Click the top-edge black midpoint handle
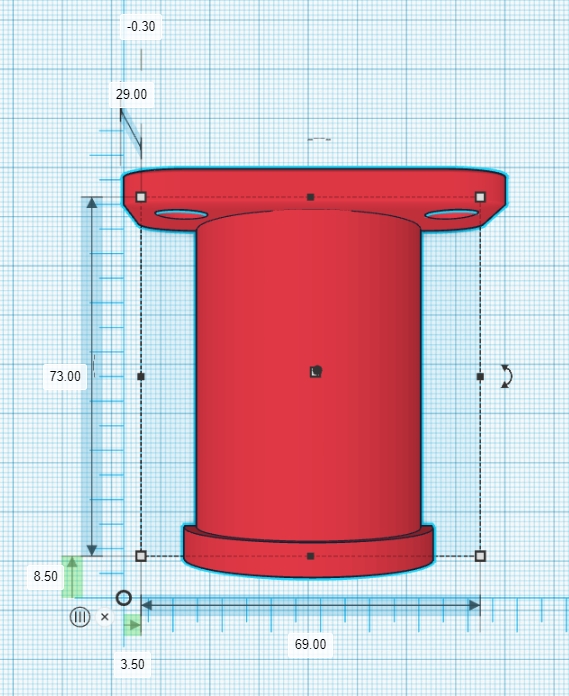 pos(311,197)
